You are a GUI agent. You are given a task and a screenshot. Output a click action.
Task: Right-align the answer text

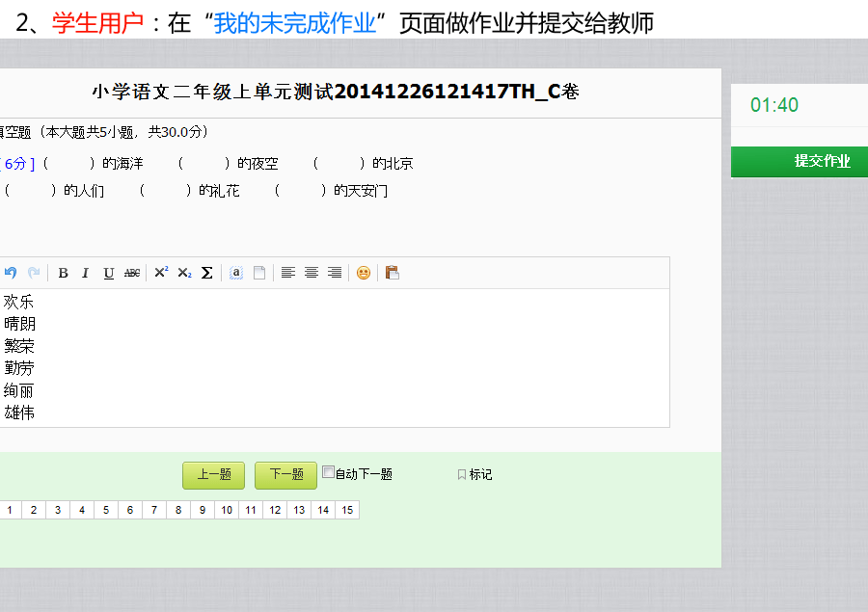[335, 273]
